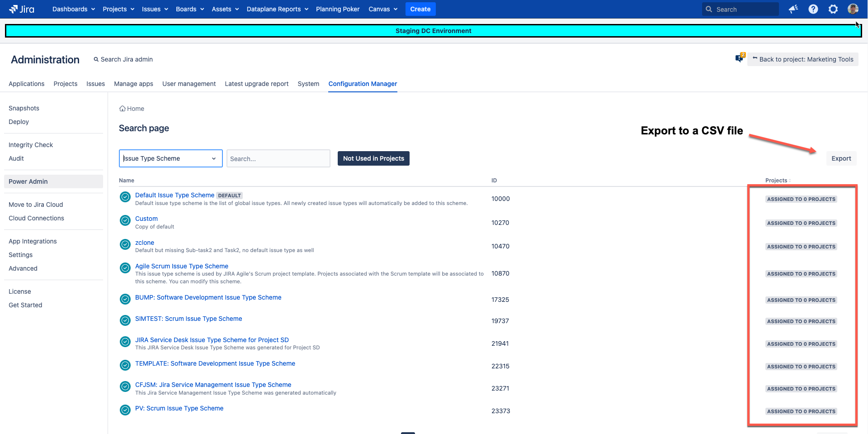The height and width of the screenshot is (434, 868).
Task: Open your profile via the avatar picture
Action: [854, 9]
